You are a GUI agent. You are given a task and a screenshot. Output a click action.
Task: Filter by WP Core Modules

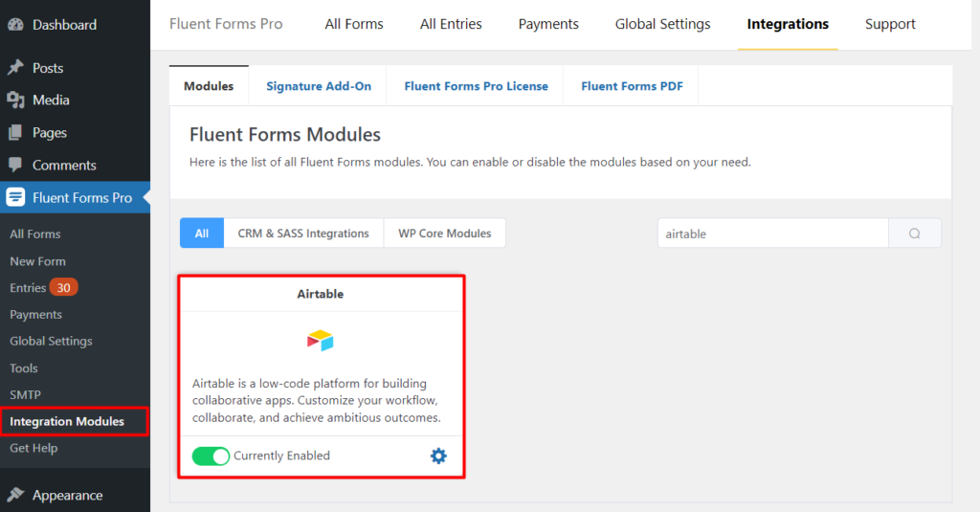444,234
